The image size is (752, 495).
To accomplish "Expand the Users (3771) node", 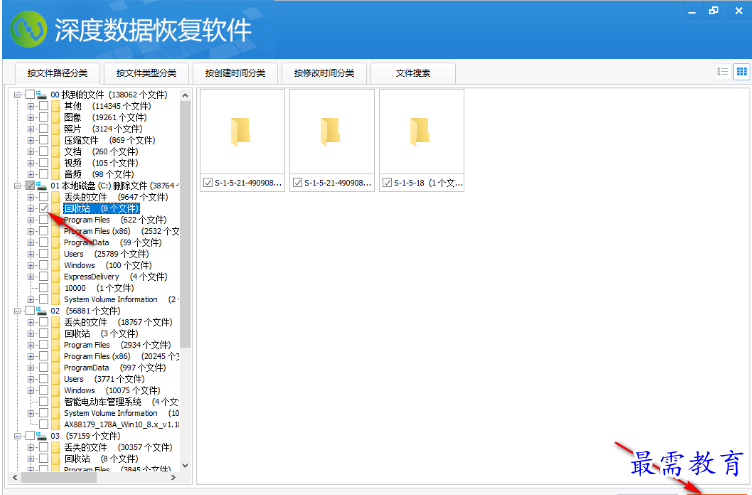I will click(31, 379).
